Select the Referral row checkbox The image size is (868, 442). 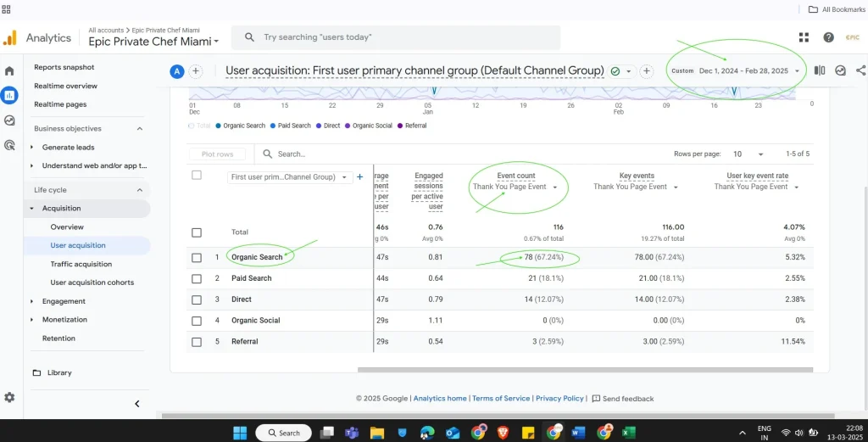tap(197, 342)
